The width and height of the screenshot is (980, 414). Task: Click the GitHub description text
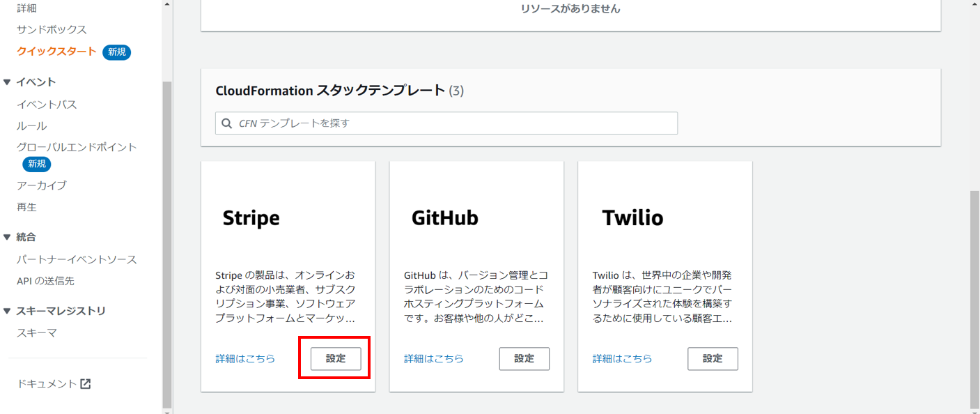475,297
